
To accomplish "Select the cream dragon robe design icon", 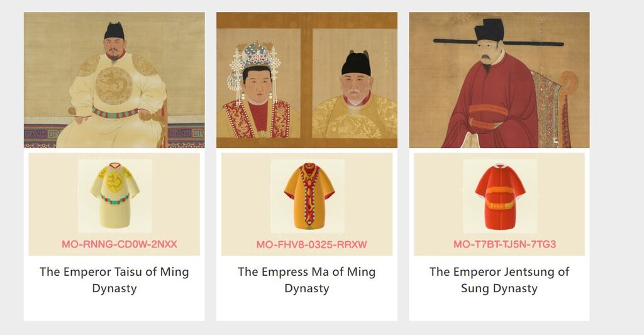I will tap(115, 196).
